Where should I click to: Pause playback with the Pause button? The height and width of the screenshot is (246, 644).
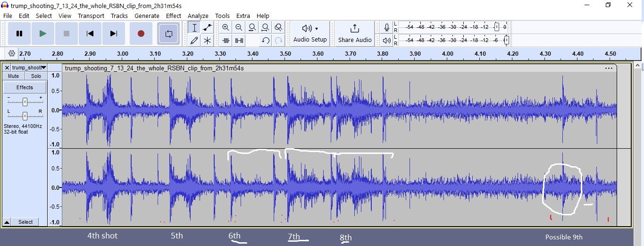[x=19, y=34]
